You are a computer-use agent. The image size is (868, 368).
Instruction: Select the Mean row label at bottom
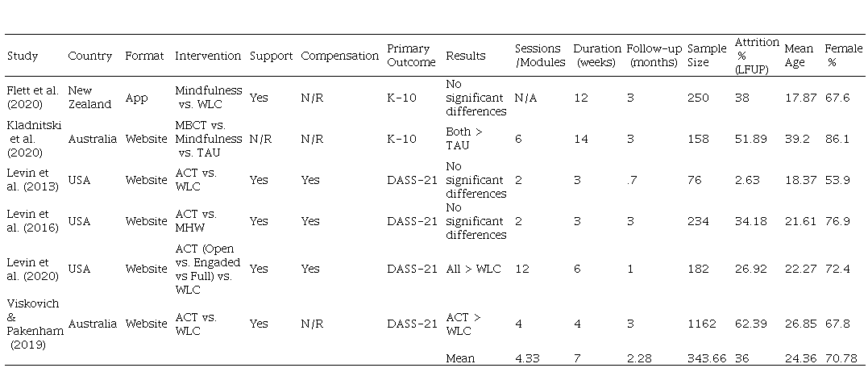[x=459, y=358]
